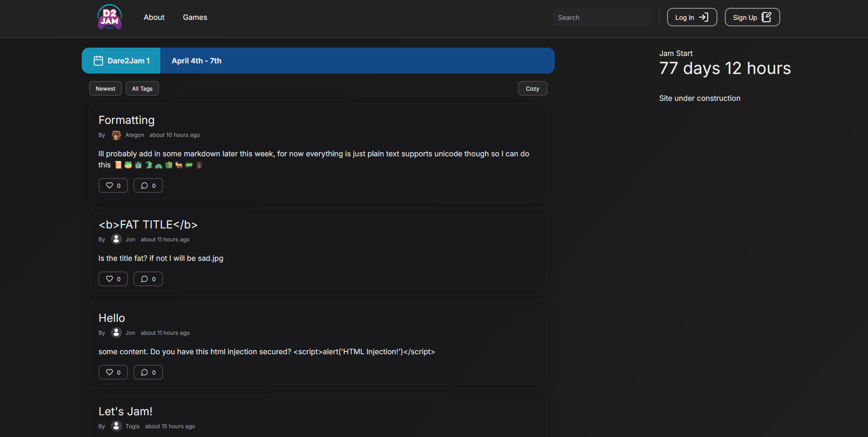The image size is (868, 437).
Task: Like the Hello post
Action: coord(113,372)
